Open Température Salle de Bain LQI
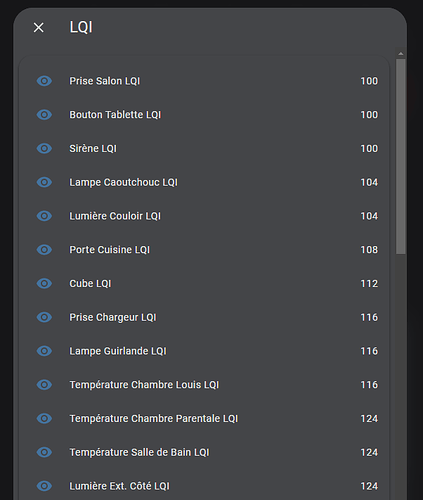This screenshot has height=500, width=423. [x=204, y=452]
